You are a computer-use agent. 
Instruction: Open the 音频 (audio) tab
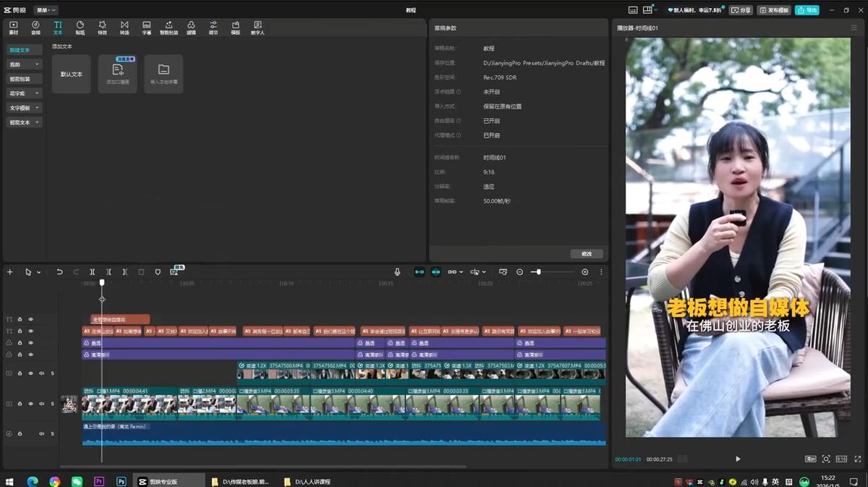pyautogui.click(x=35, y=27)
